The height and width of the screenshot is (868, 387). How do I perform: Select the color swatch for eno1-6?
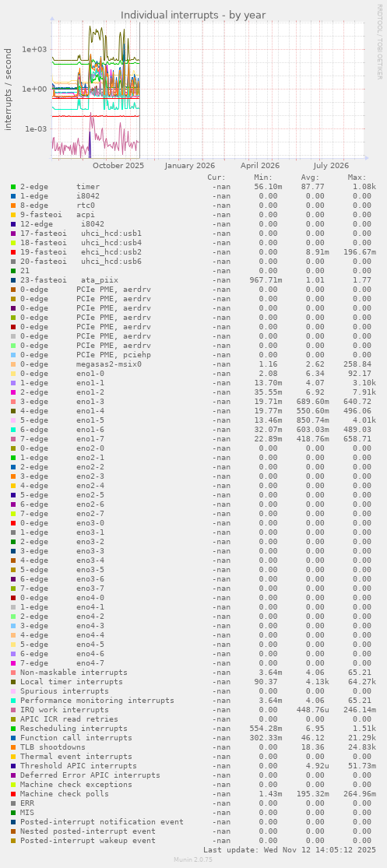pos(12,429)
